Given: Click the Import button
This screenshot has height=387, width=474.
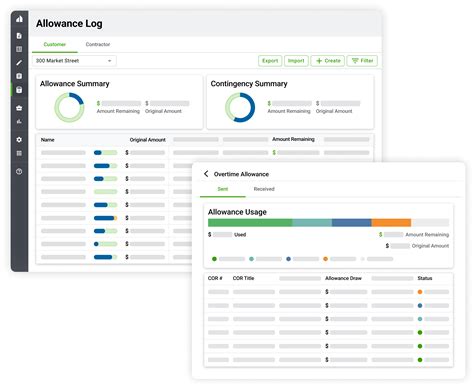Looking at the screenshot, I should [296, 61].
